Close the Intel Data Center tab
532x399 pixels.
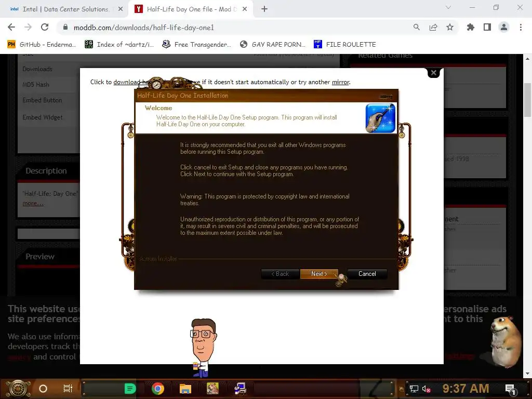tap(121, 9)
